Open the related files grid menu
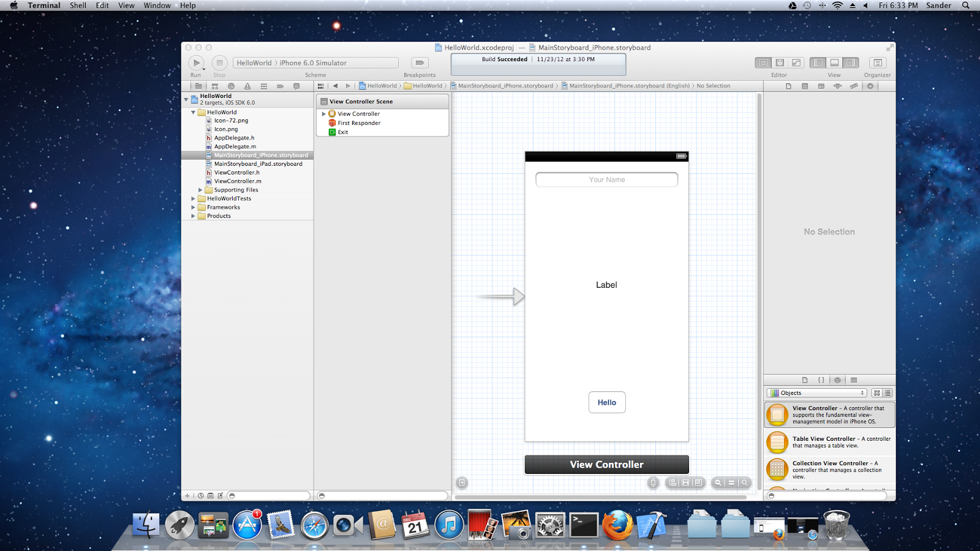Viewport: 980px width, 551px height. tap(320, 86)
